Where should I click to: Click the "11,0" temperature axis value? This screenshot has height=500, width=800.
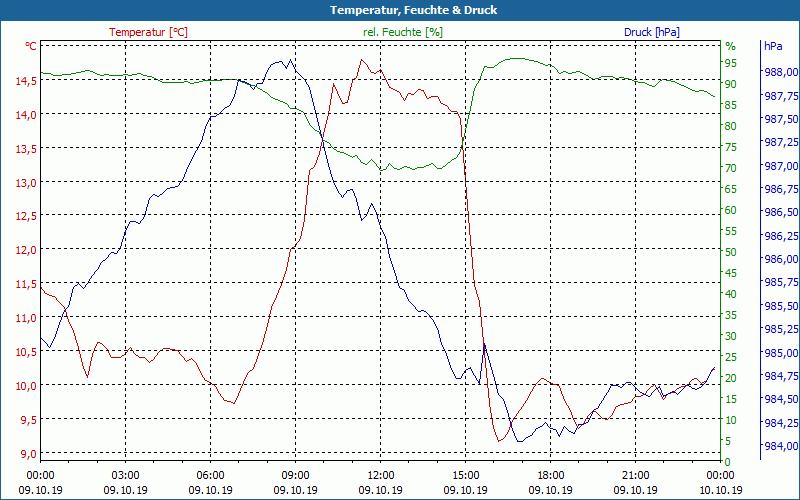pyautogui.click(x=27, y=318)
